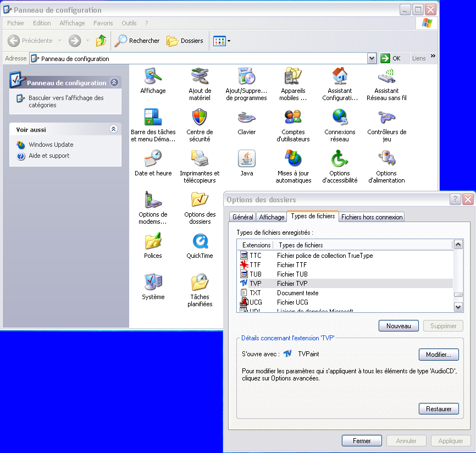Click the green OK go arrow

point(385,58)
